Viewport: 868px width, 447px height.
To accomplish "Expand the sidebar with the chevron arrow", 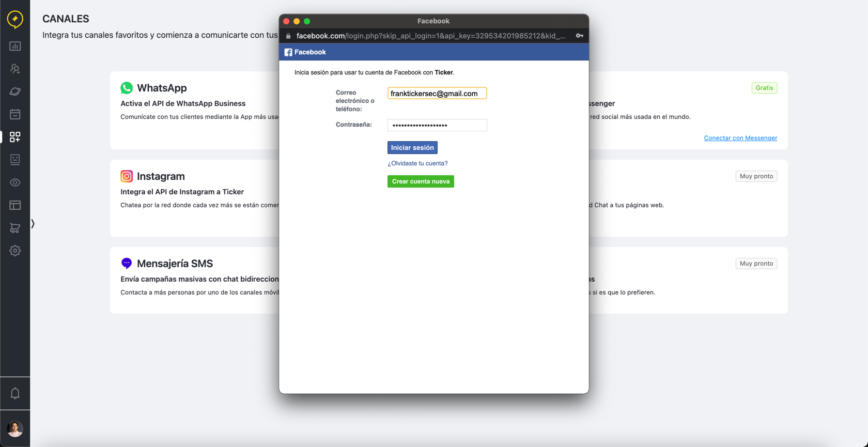I will click(33, 224).
